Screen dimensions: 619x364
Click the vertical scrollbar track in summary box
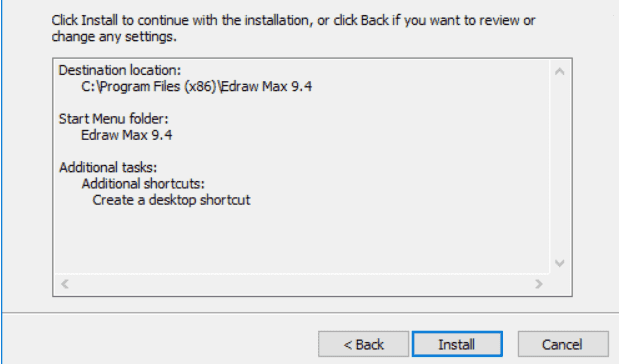[559, 167]
